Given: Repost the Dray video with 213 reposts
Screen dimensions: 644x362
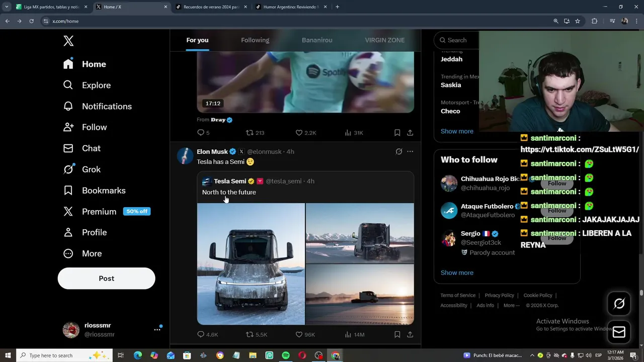Looking at the screenshot, I should pos(255,133).
